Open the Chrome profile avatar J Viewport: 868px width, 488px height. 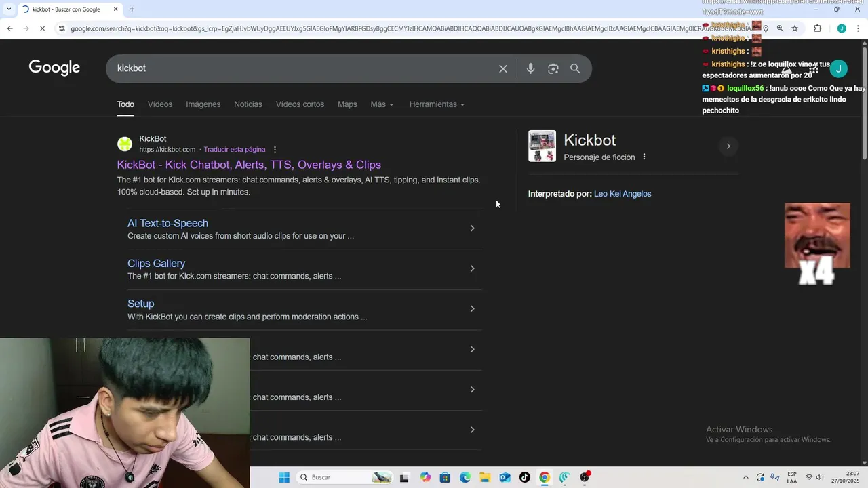(842, 28)
